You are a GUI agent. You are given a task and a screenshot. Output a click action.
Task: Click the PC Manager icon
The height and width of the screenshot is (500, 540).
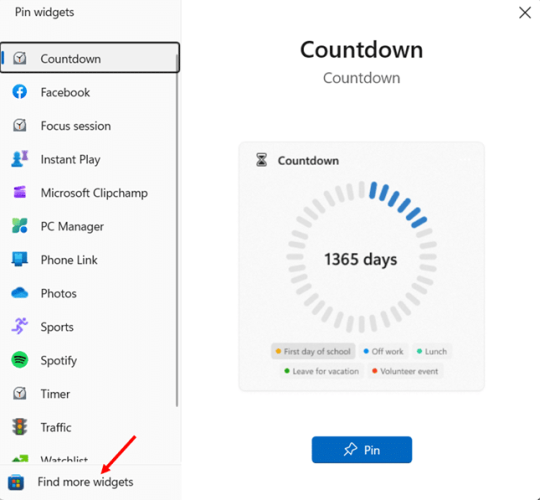(x=20, y=226)
